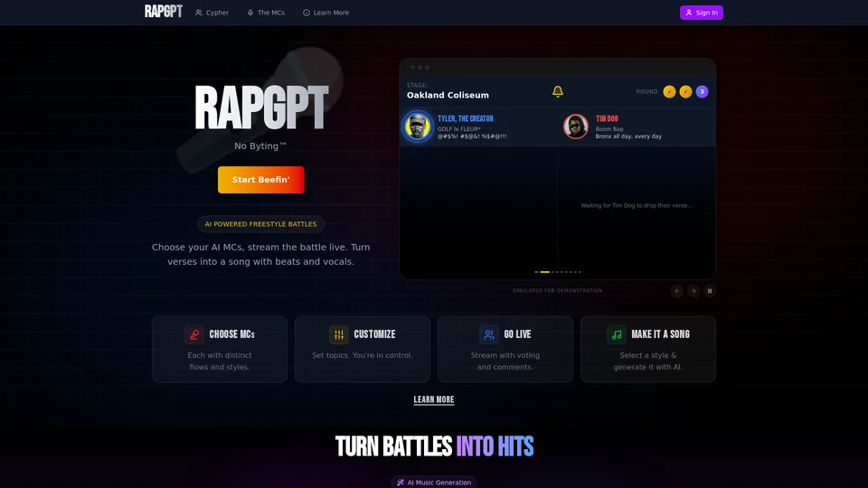Image resolution: width=868 pixels, height=488 pixels.
Task: Select the first completed round badge
Action: (x=669, y=92)
